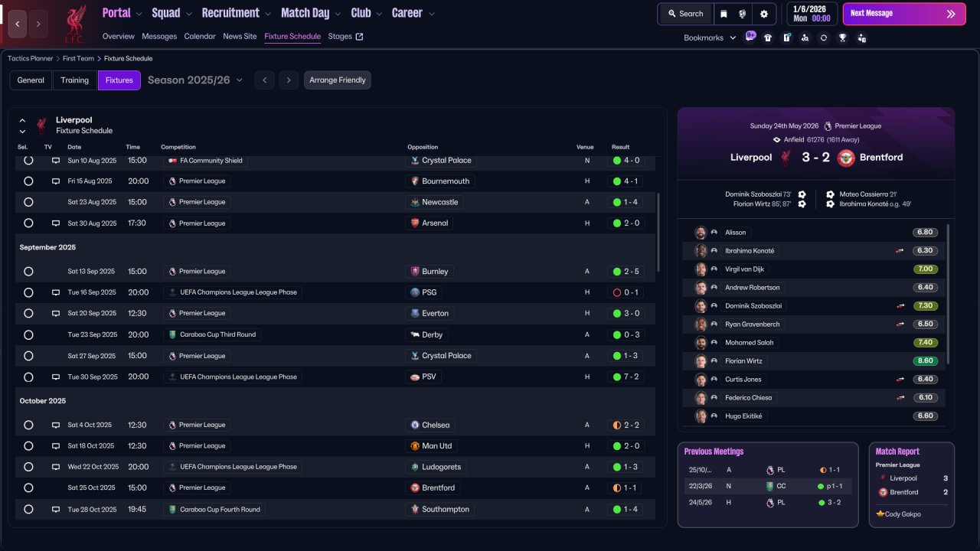The height and width of the screenshot is (551, 980).
Task: Click the date and time display box
Action: click(812, 14)
